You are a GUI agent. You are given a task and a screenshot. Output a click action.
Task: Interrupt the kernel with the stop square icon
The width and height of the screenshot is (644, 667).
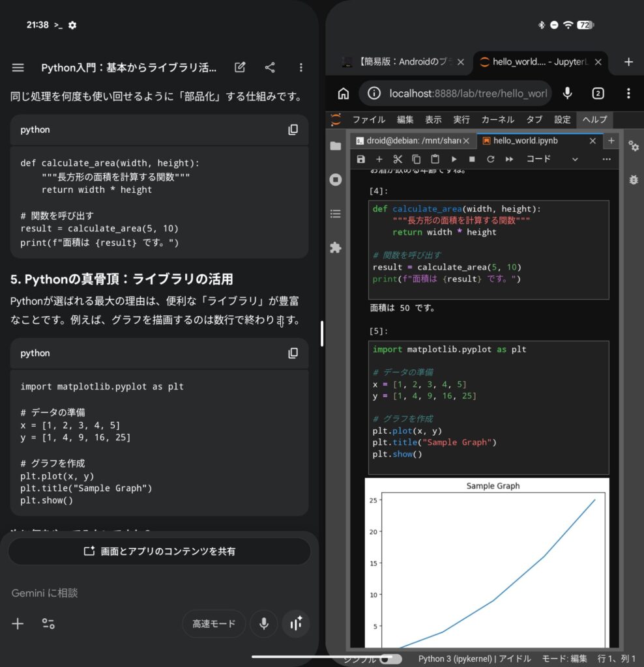pyautogui.click(x=472, y=159)
